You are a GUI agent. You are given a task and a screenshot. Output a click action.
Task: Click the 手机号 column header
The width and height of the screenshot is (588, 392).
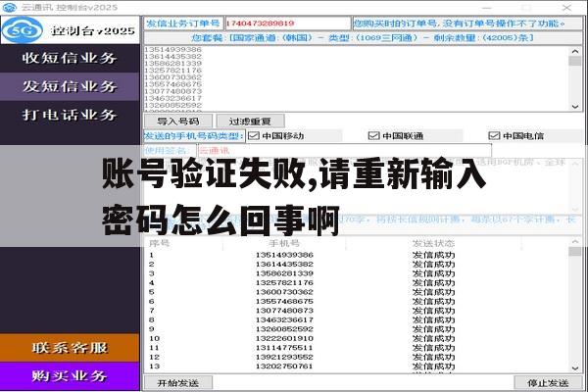point(284,243)
